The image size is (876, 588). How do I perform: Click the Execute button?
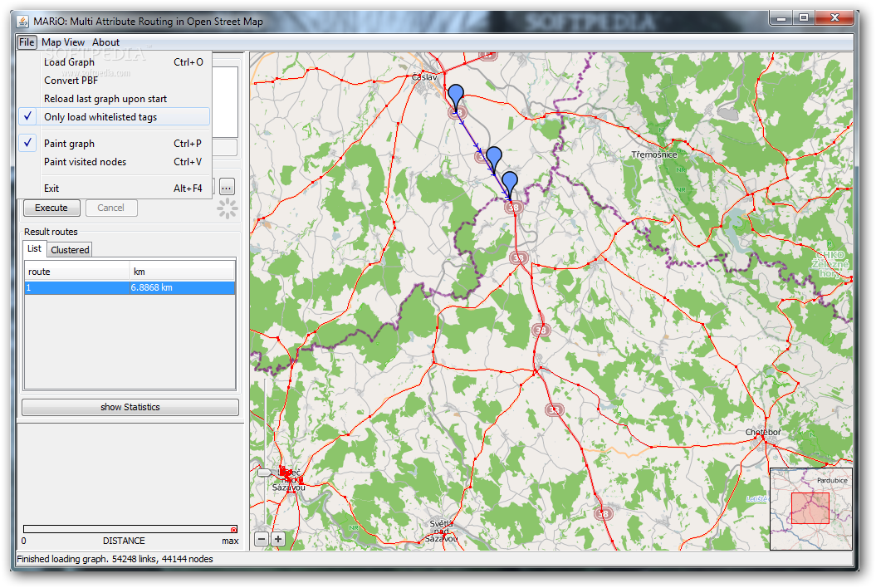51,208
